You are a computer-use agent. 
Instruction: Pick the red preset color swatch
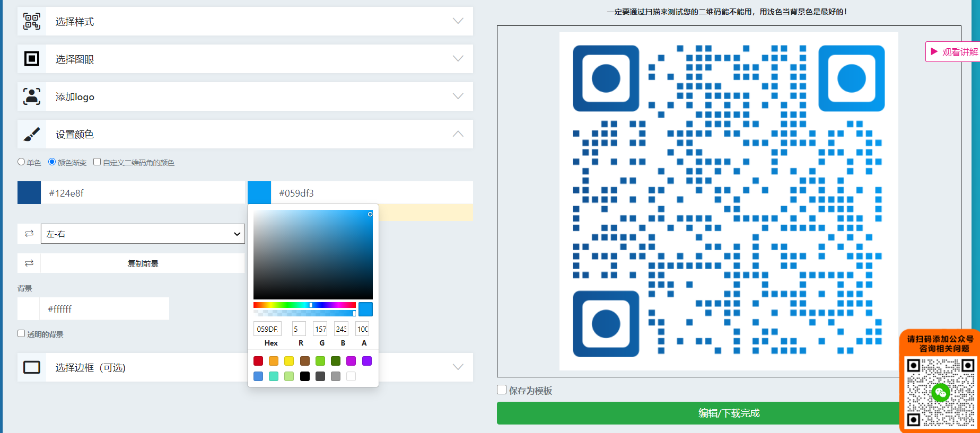[x=258, y=361]
